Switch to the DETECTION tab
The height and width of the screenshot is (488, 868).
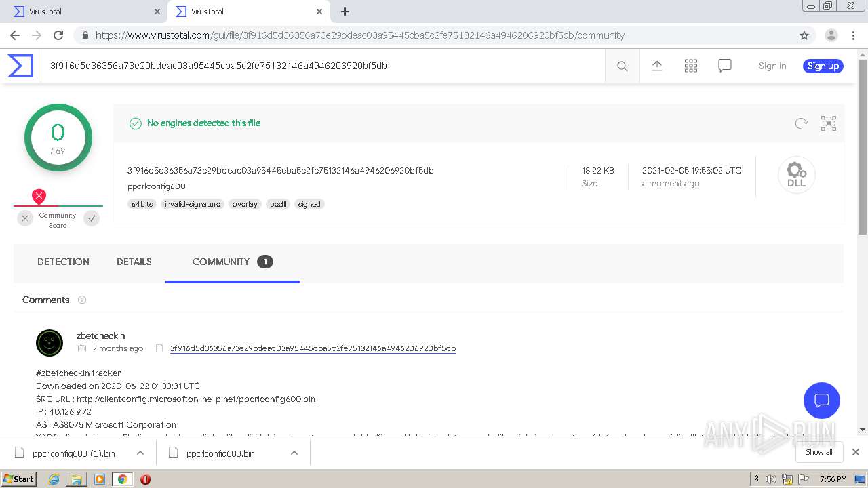point(63,262)
